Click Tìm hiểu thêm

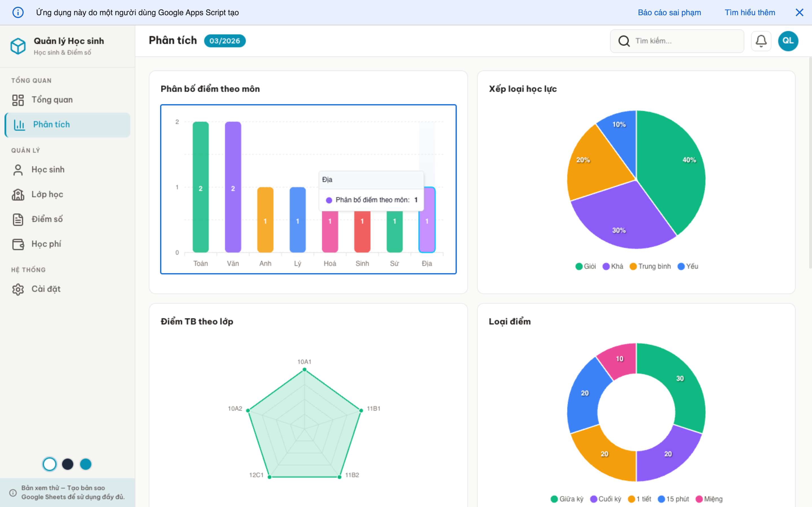pyautogui.click(x=750, y=12)
